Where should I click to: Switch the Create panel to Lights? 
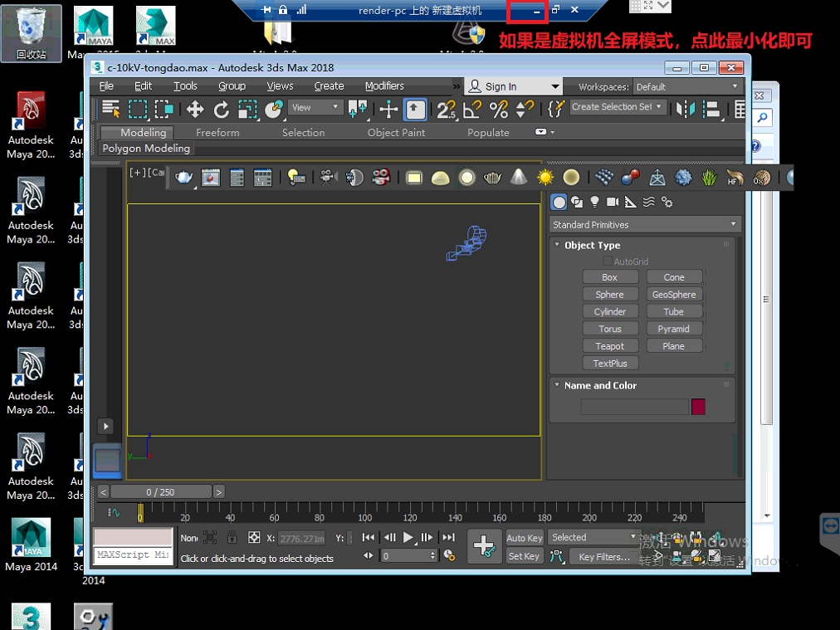pos(594,202)
